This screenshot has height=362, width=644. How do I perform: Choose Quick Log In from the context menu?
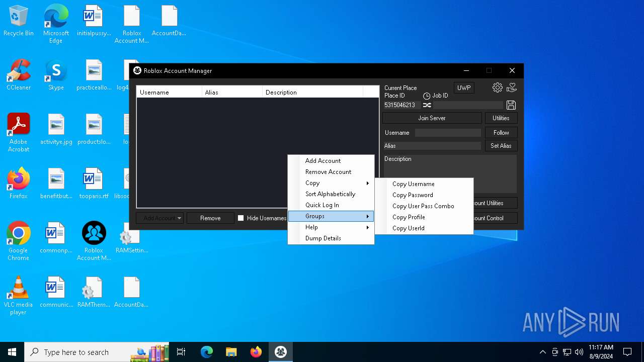pos(331,205)
